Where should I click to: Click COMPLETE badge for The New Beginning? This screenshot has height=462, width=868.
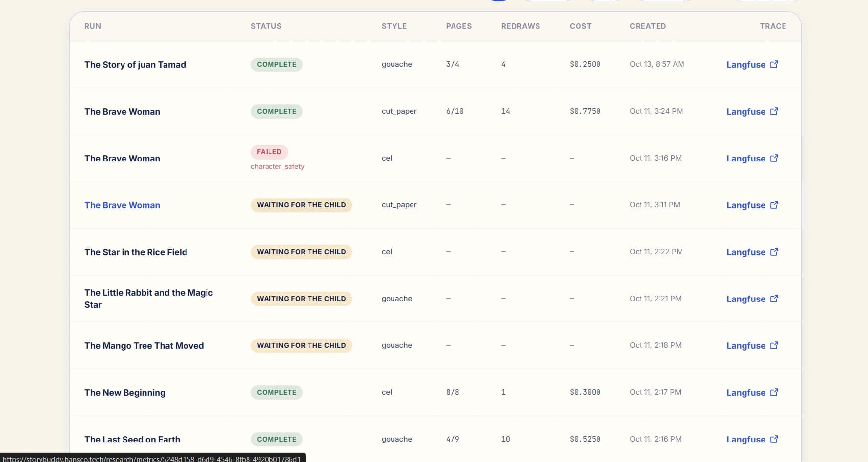(277, 392)
